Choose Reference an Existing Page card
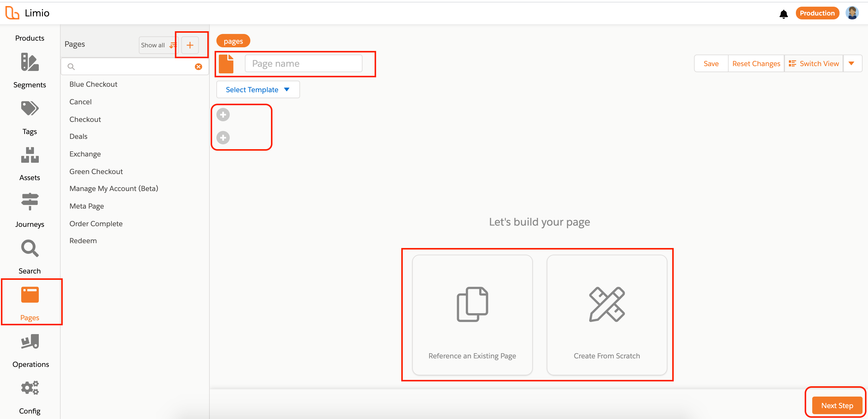Image resolution: width=868 pixels, height=419 pixels. click(472, 315)
